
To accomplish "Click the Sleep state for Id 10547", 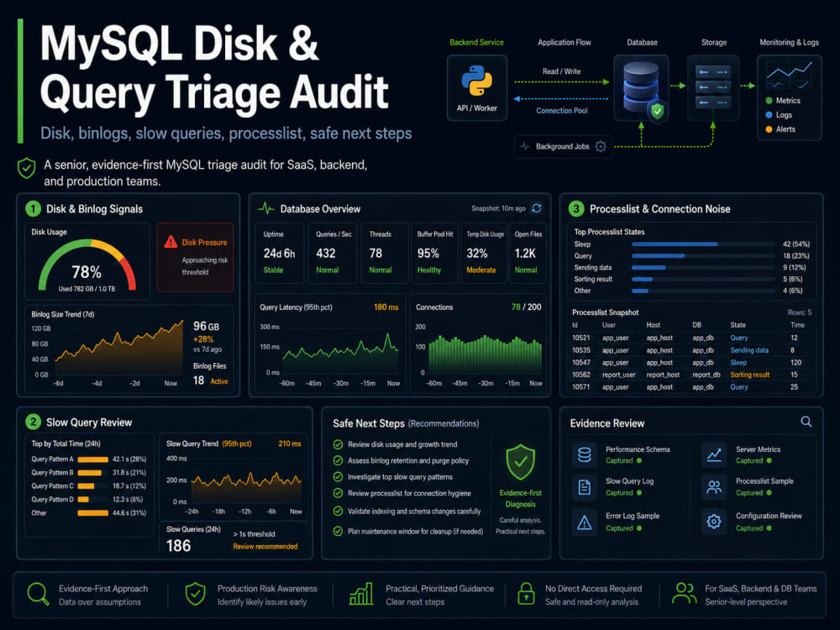I will [738, 362].
